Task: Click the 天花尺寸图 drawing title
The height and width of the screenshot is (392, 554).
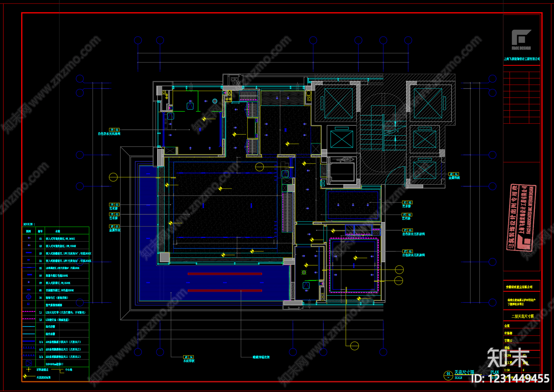Action: [x=464, y=372]
